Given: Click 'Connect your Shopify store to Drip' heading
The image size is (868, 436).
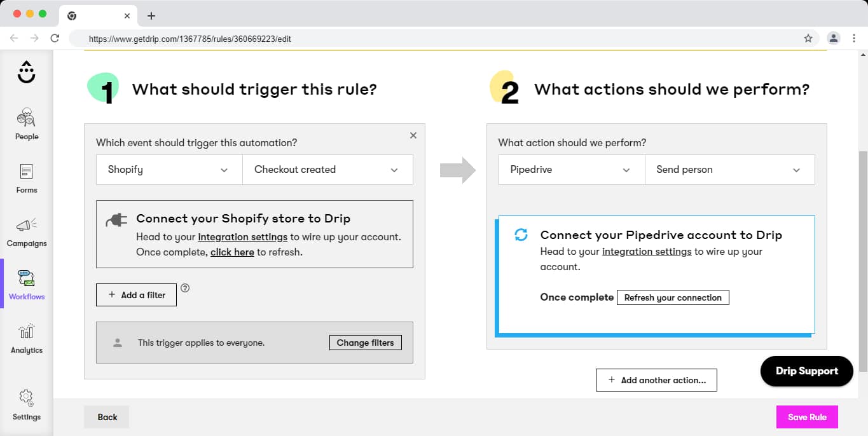Looking at the screenshot, I should click(244, 219).
